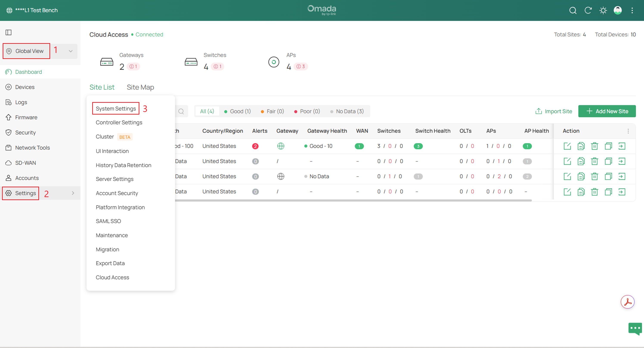Open the site switcher ****L1 Test Bench
644x348 pixels.
click(32, 10)
